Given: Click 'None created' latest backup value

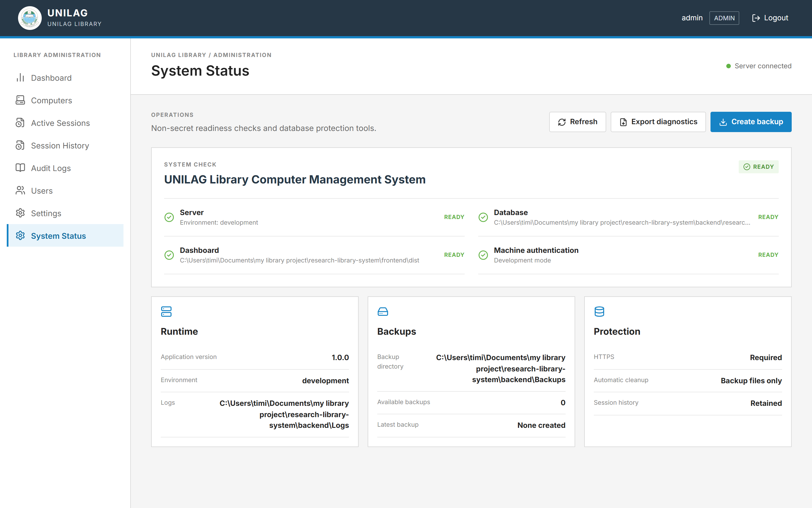Looking at the screenshot, I should (x=541, y=425).
